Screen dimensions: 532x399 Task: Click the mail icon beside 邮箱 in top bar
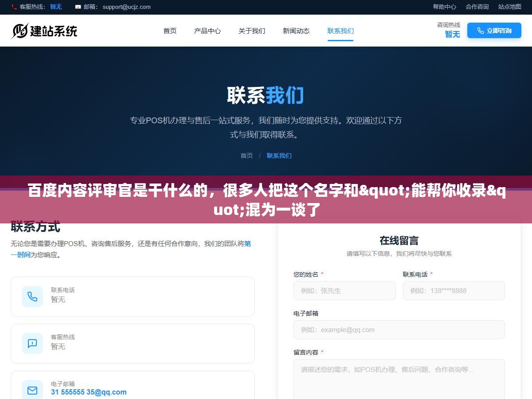(x=78, y=7)
